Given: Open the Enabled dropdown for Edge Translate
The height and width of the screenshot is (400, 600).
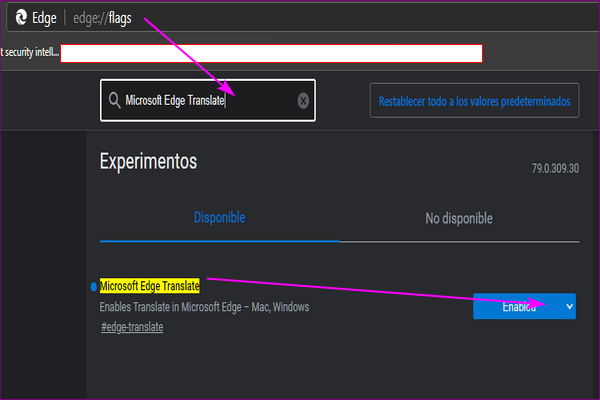Looking at the screenshot, I should 524,306.
